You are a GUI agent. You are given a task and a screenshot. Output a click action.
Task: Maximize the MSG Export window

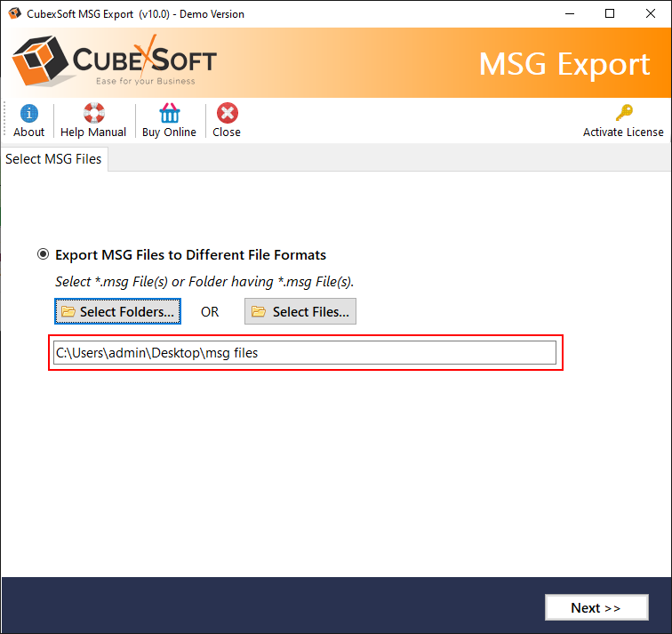coord(610,14)
